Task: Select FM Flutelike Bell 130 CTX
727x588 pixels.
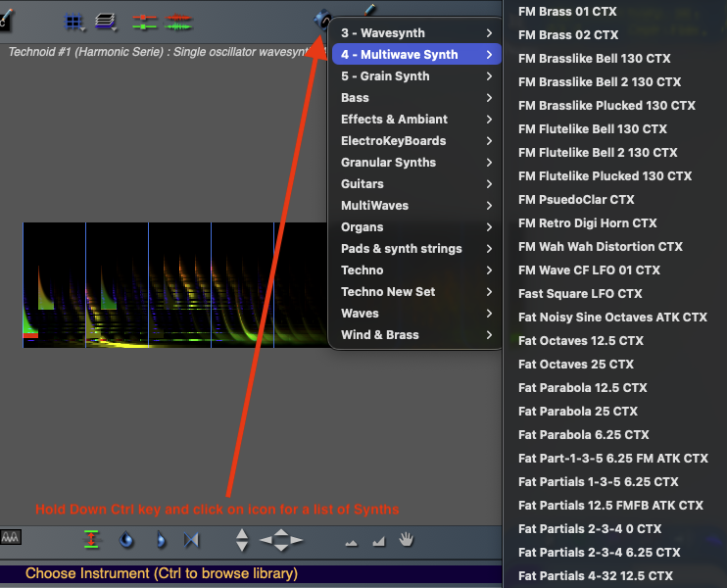Action: (593, 129)
